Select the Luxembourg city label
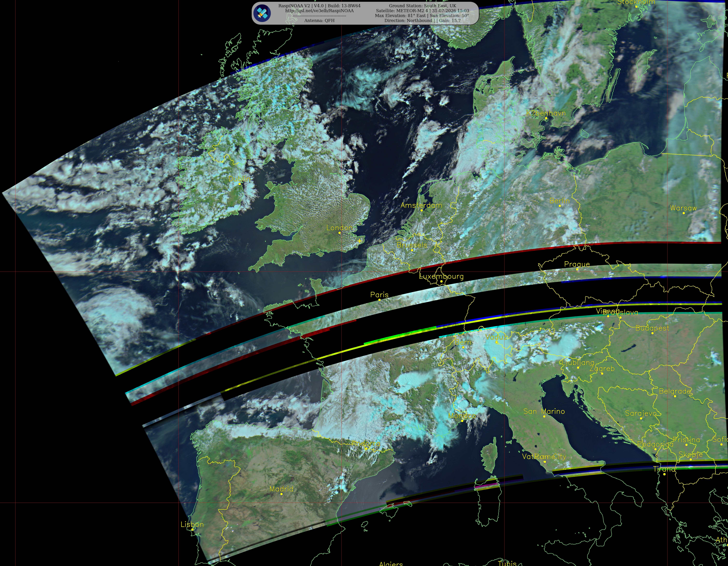The height and width of the screenshot is (566, 728). pos(441,277)
